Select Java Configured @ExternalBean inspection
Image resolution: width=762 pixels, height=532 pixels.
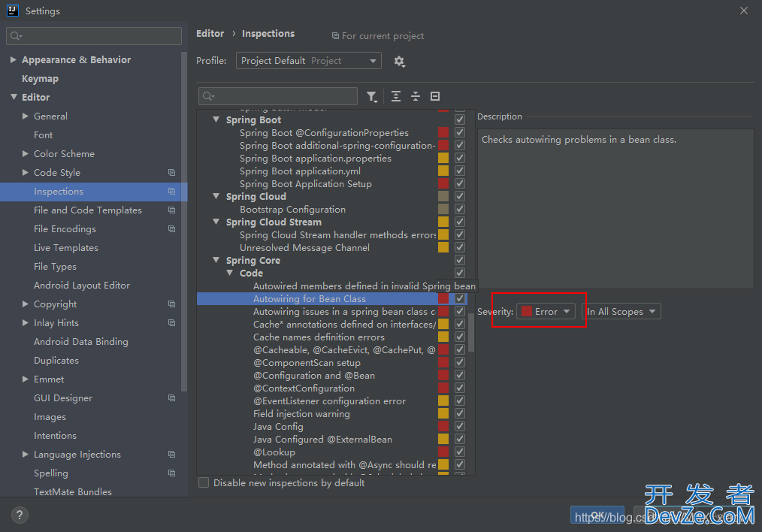(x=322, y=440)
